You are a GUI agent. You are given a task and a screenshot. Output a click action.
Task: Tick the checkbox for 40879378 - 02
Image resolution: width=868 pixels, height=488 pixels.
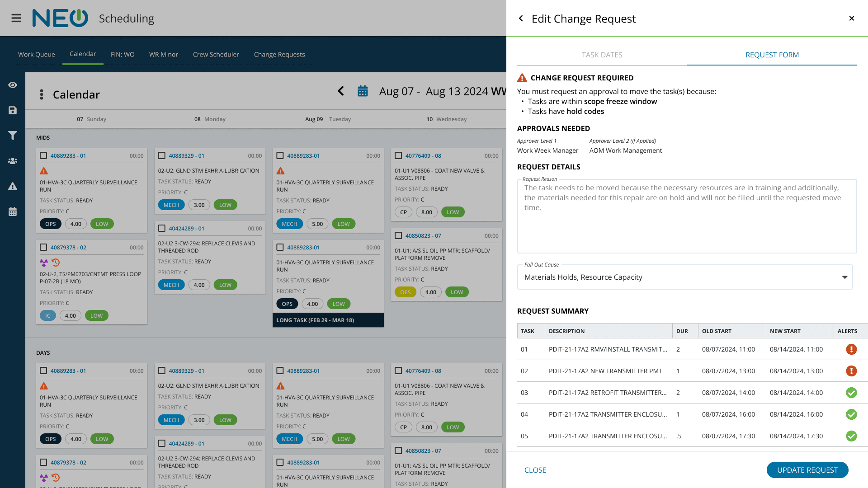tap(43, 247)
